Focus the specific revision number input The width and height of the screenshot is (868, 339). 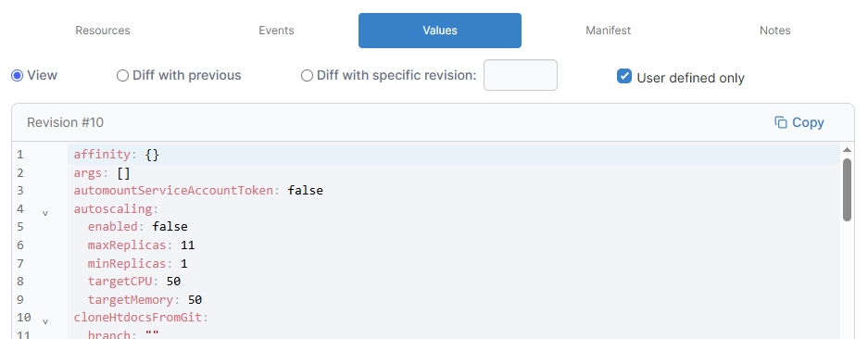[521, 75]
